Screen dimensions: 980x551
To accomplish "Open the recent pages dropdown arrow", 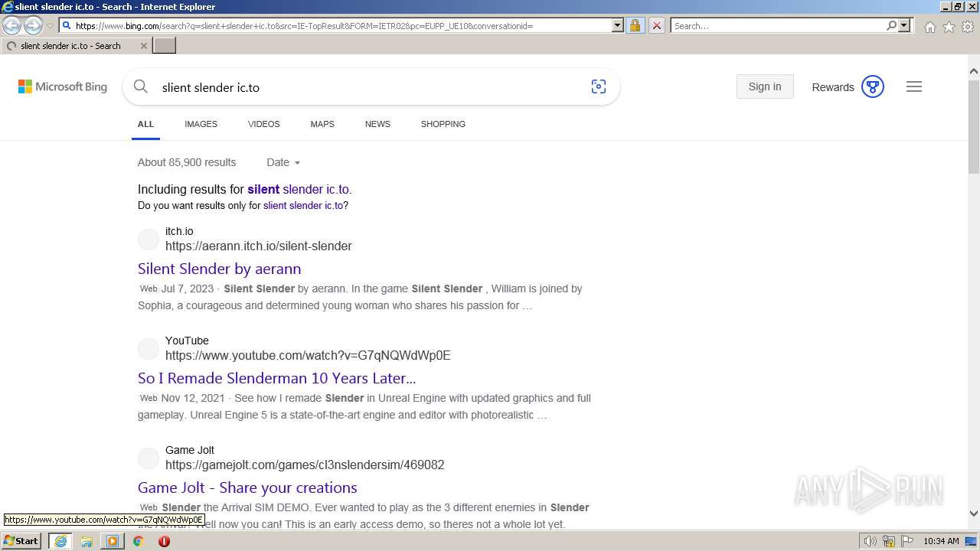I will point(50,26).
